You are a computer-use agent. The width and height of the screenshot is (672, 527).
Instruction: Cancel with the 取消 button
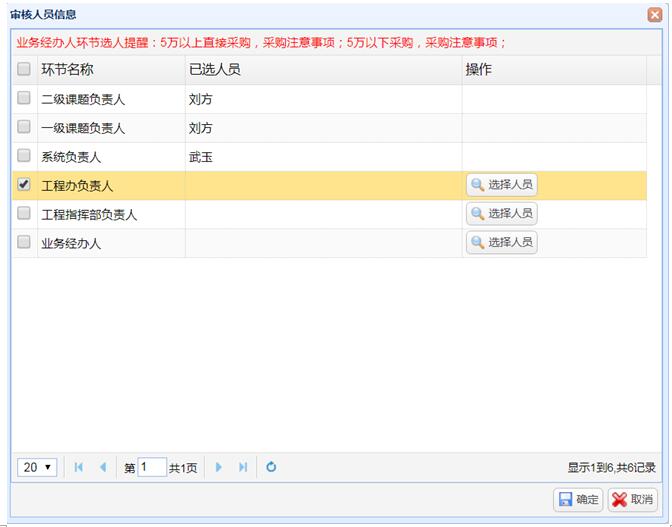pos(633,500)
